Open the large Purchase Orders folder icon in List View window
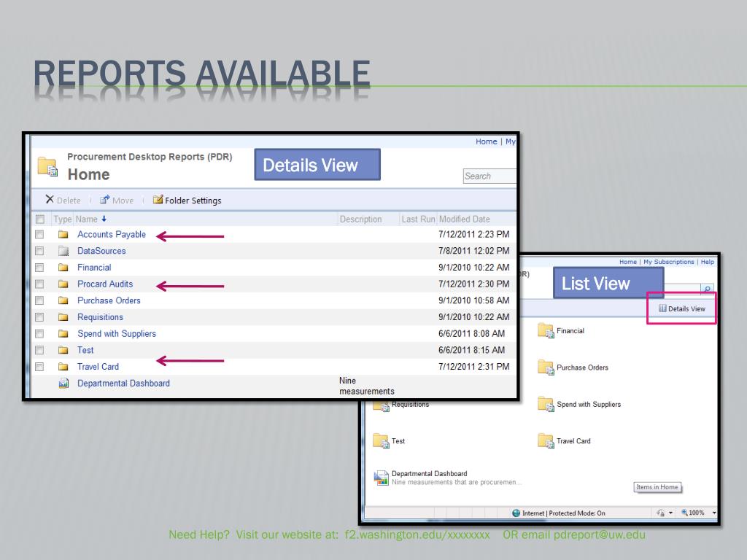The width and height of the screenshot is (747, 560). pyautogui.click(x=546, y=367)
